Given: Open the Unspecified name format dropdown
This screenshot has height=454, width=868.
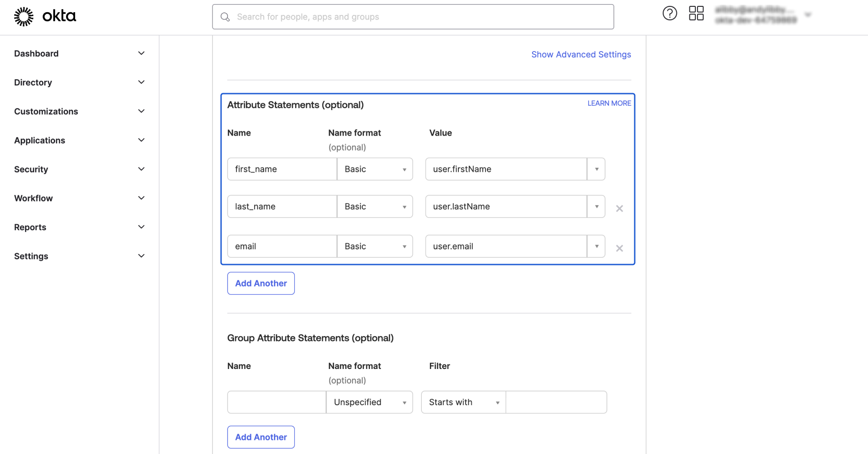Looking at the screenshot, I should click(369, 402).
